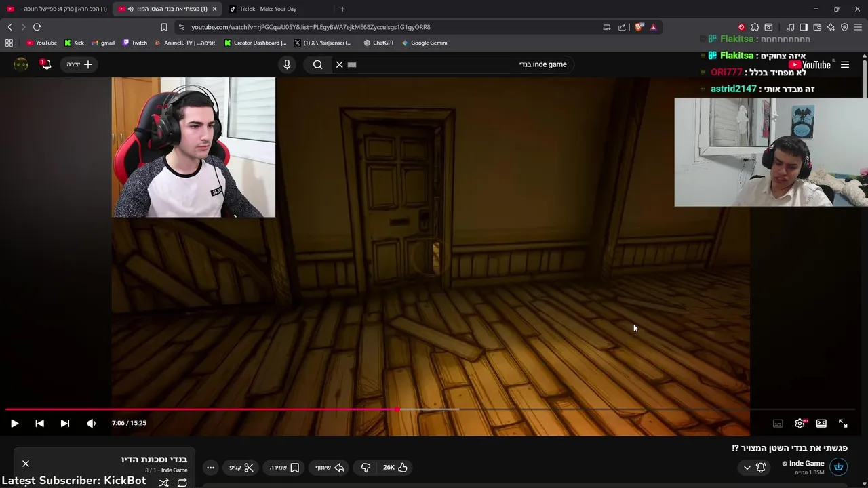868x488 pixels.
Task: Play the paused YouTube video
Action: pos(14,423)
